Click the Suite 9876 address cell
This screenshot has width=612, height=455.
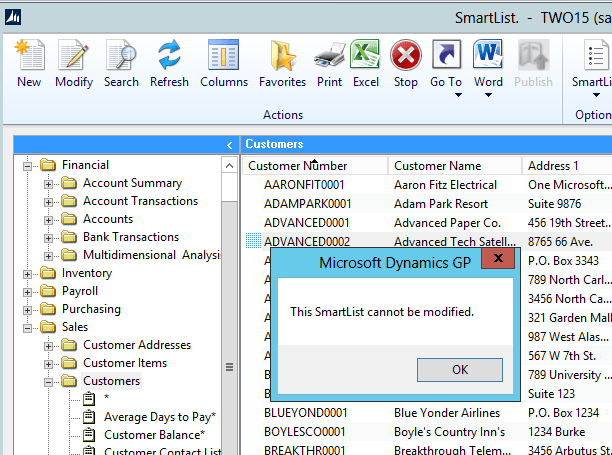click(554, 204)
